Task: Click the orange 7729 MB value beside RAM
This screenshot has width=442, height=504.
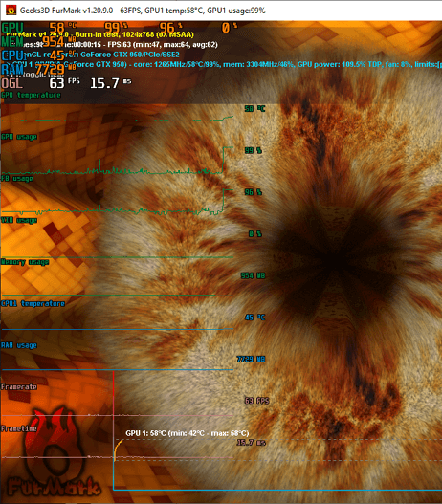Action: (x=55, y=69)
